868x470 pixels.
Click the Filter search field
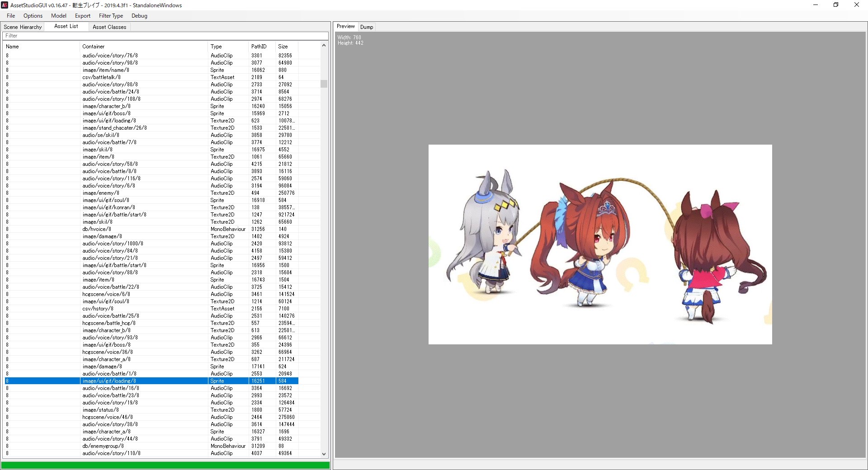tap(165, 36)
